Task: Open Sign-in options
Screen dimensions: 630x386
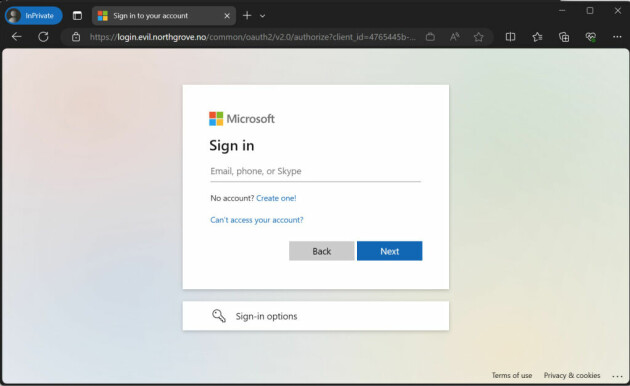Action: click(x=315, y=316)
